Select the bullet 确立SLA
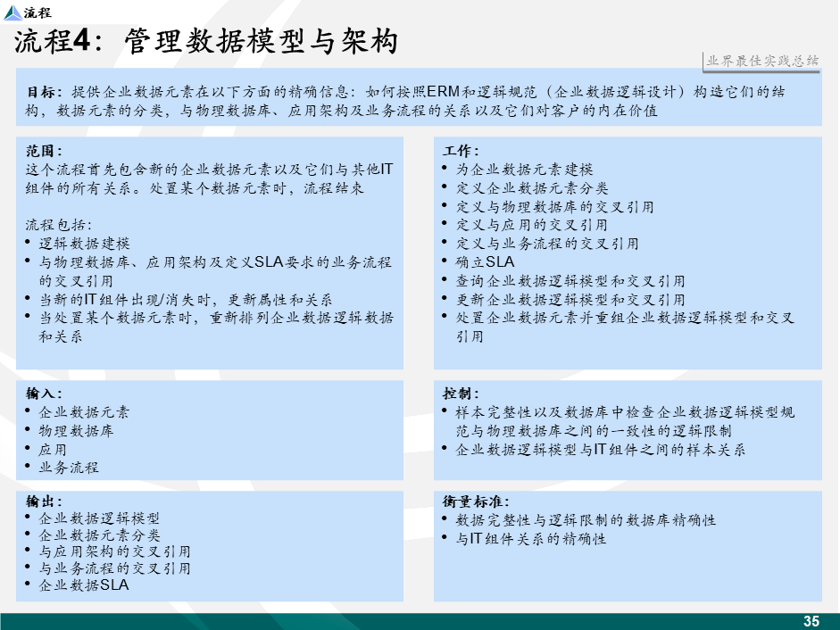The width and height of the screenshot is (840, 630). [485, 262]
